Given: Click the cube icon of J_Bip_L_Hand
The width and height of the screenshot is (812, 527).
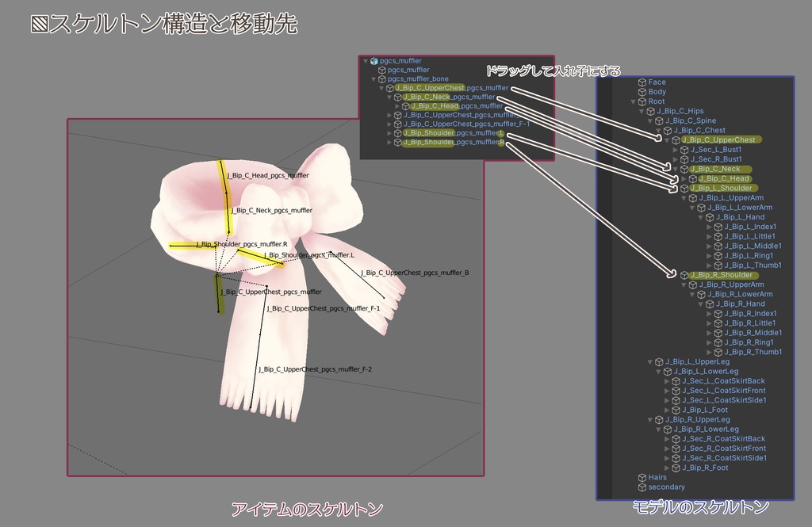Looking at the screenshot, I should coord(710,217).
